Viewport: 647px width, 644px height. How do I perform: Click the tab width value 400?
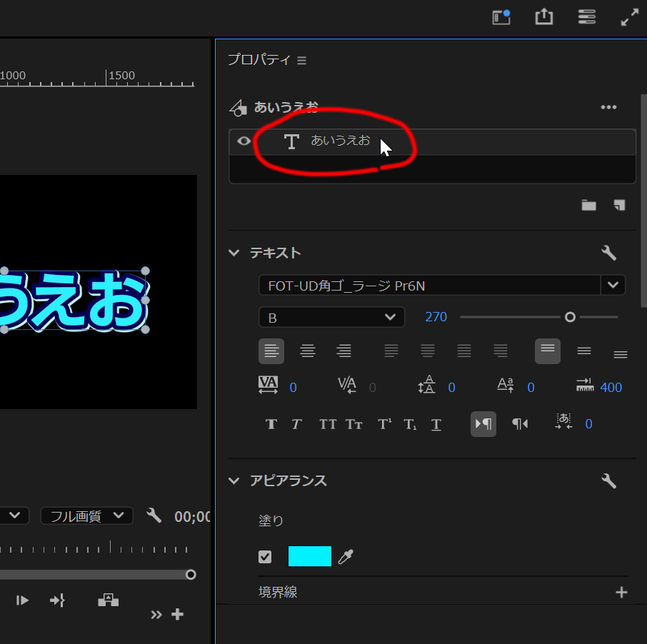pos(611,388)
